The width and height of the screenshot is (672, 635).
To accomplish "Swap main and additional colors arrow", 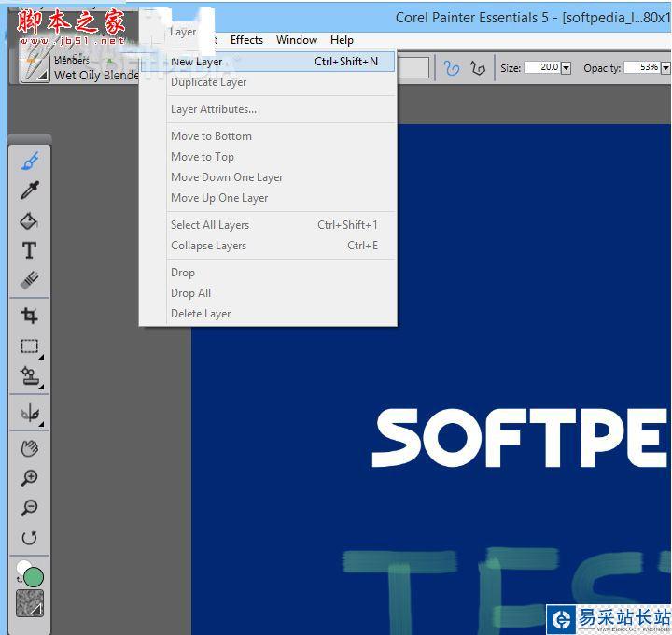I will click(19, 580).
